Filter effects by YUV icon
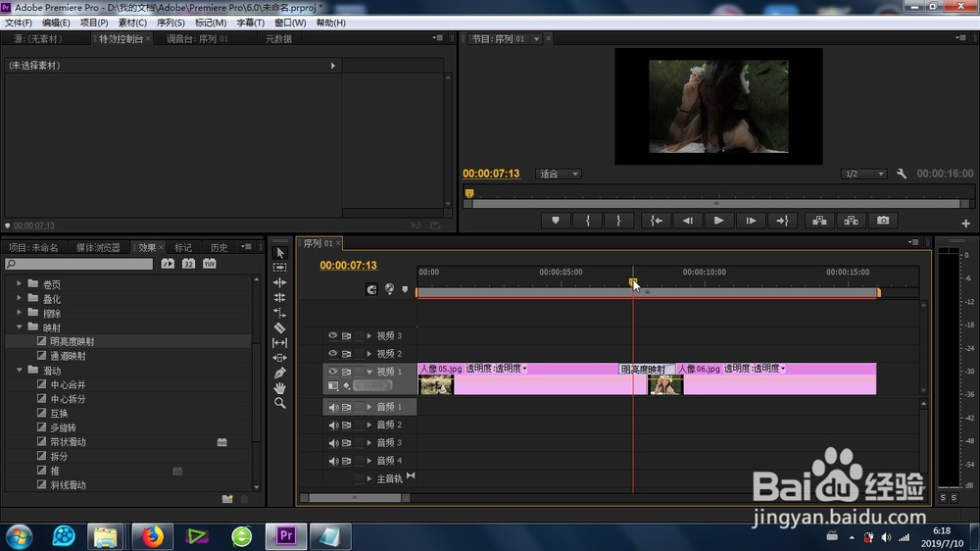Viewport: 980px width, 551px height. tap(210, 264)
